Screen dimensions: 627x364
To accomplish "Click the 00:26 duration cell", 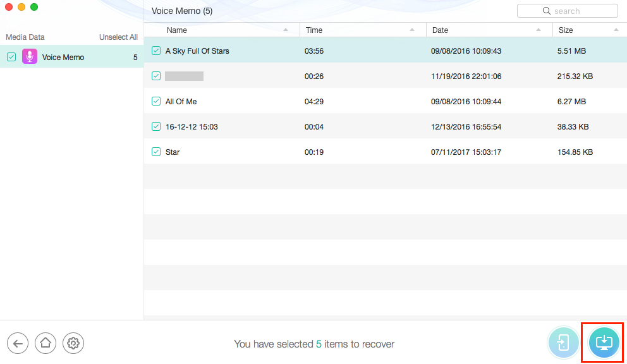I will (314, 76).
